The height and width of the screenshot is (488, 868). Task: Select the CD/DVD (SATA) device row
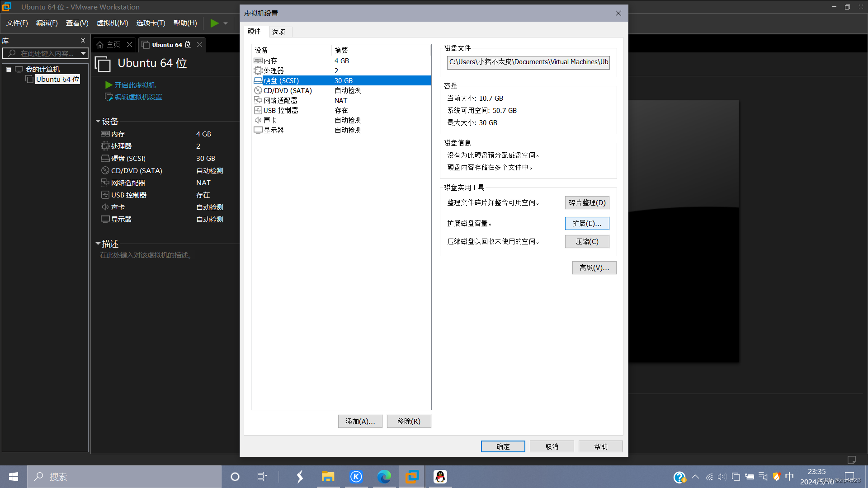[288, 91]
